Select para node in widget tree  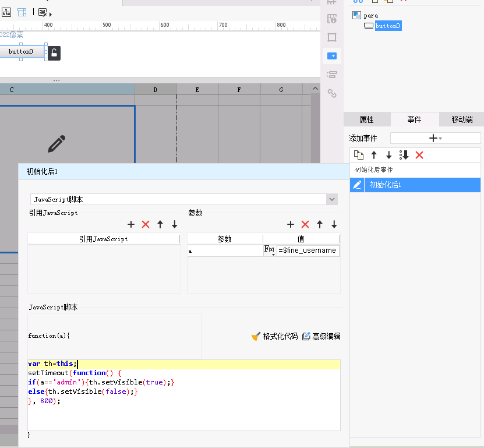[x=370, y=15]
